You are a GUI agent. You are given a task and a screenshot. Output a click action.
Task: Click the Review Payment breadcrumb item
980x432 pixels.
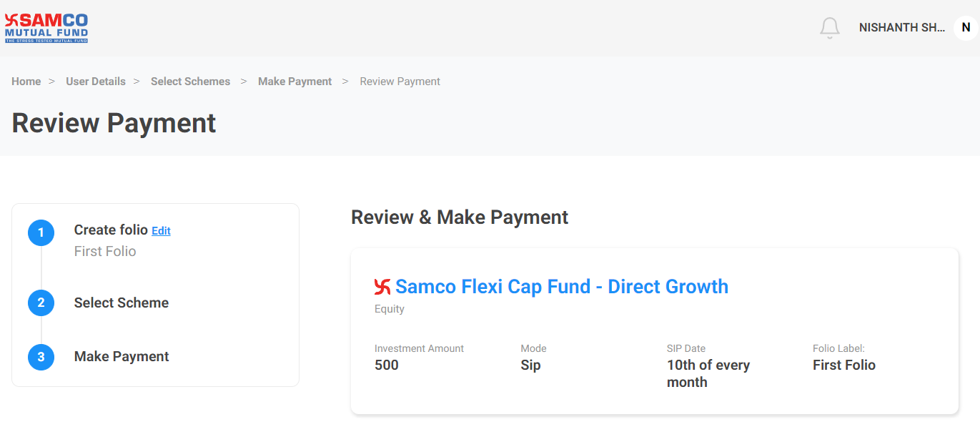tap(400, 82)
